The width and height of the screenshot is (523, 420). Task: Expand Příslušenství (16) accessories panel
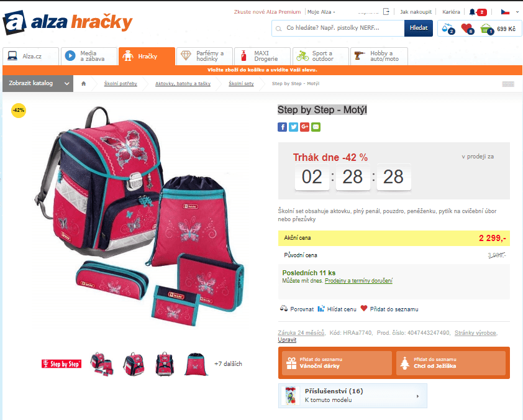pyautogui.click(x=353, y=396)
